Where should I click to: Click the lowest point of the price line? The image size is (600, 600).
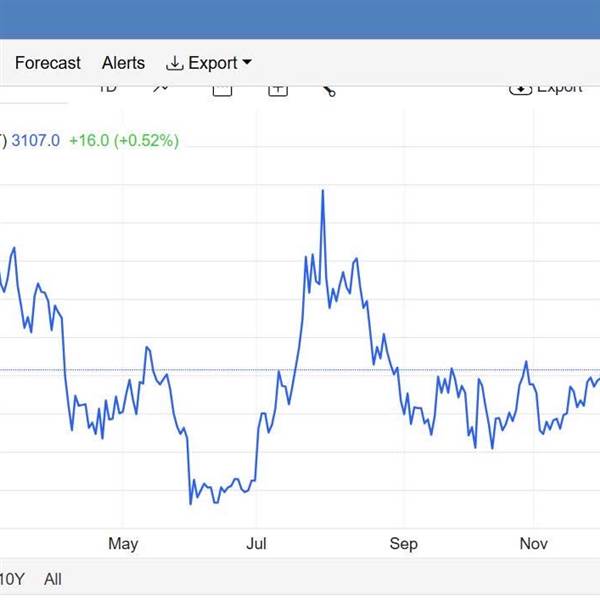point(190,503)
